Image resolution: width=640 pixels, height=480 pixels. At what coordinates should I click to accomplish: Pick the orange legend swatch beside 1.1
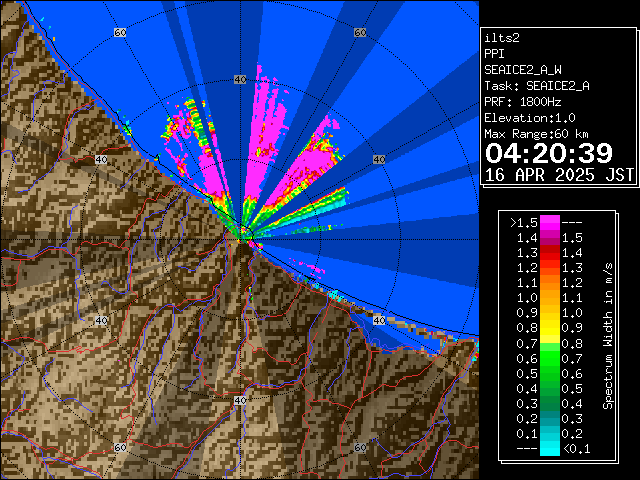pos(550,283)
